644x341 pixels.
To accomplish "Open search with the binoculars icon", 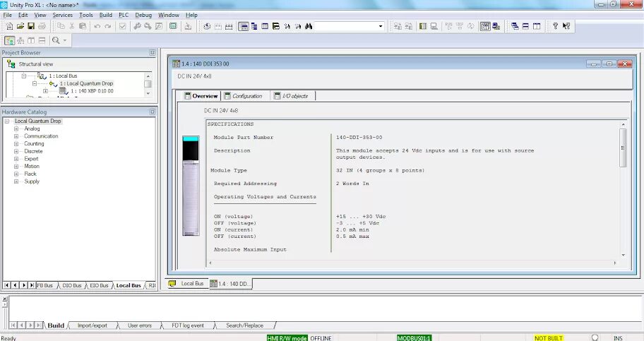I will click(309, 26).
